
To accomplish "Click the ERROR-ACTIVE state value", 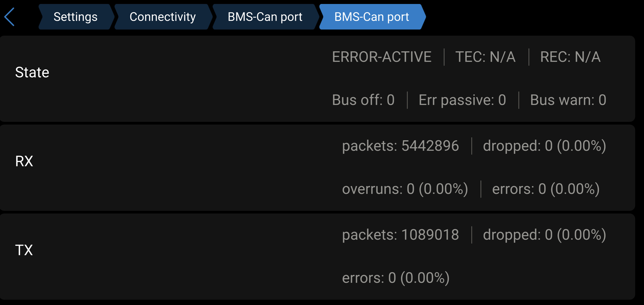I will pos(381,57).
